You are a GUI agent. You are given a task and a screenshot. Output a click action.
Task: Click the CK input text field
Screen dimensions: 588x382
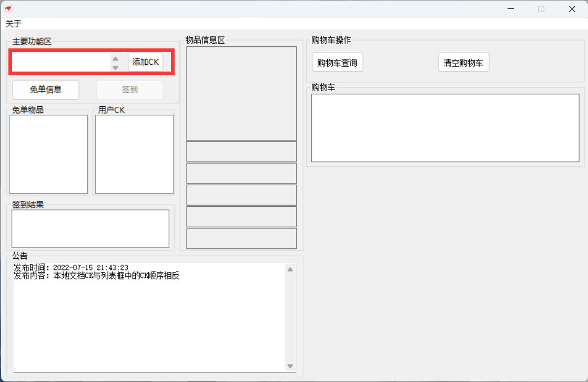[x=60, y=62]
